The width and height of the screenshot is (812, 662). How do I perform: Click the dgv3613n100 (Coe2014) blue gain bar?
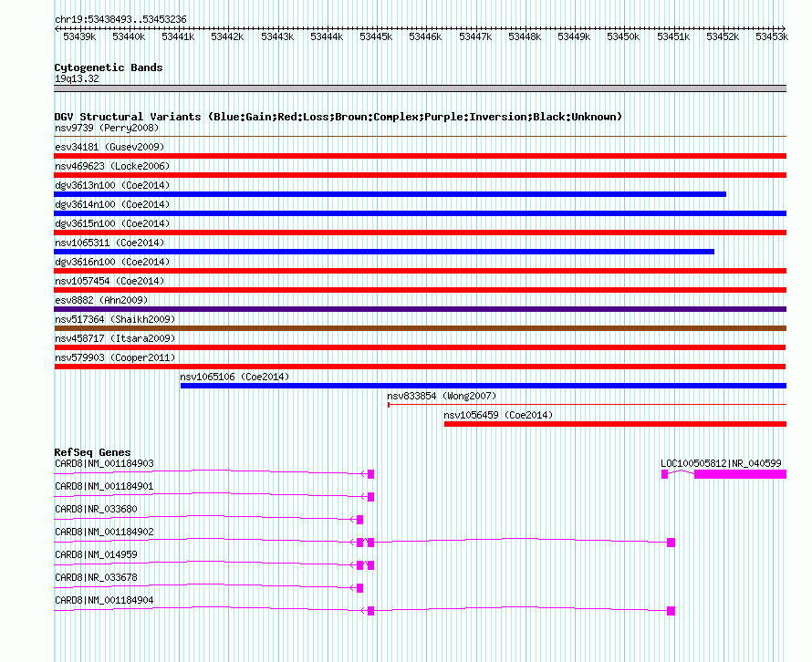coord(390,194)
